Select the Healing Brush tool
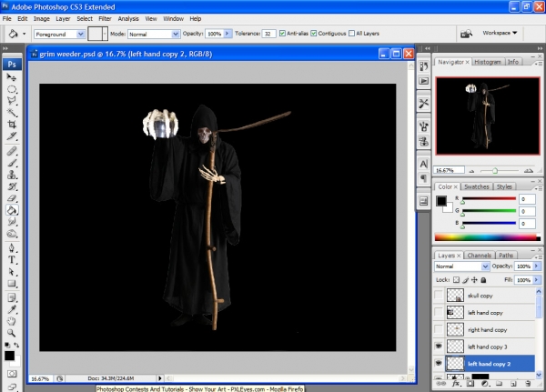Viewport: 546px width, 392px height. click(12, 151)
